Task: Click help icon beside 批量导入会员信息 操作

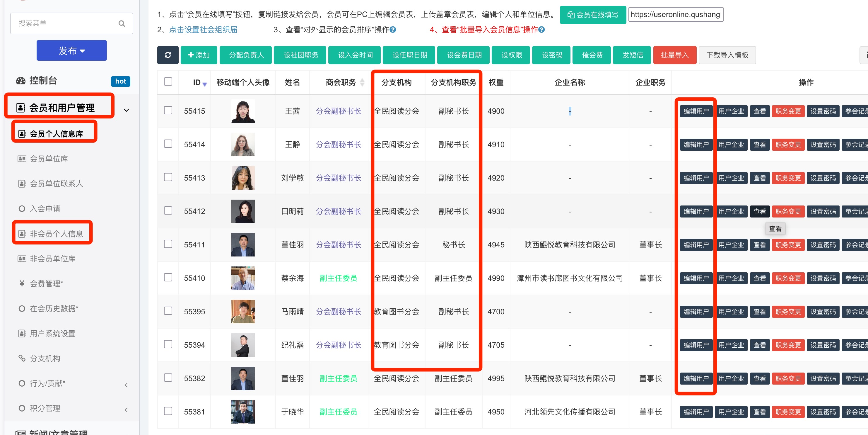Action: coord(541,30)
